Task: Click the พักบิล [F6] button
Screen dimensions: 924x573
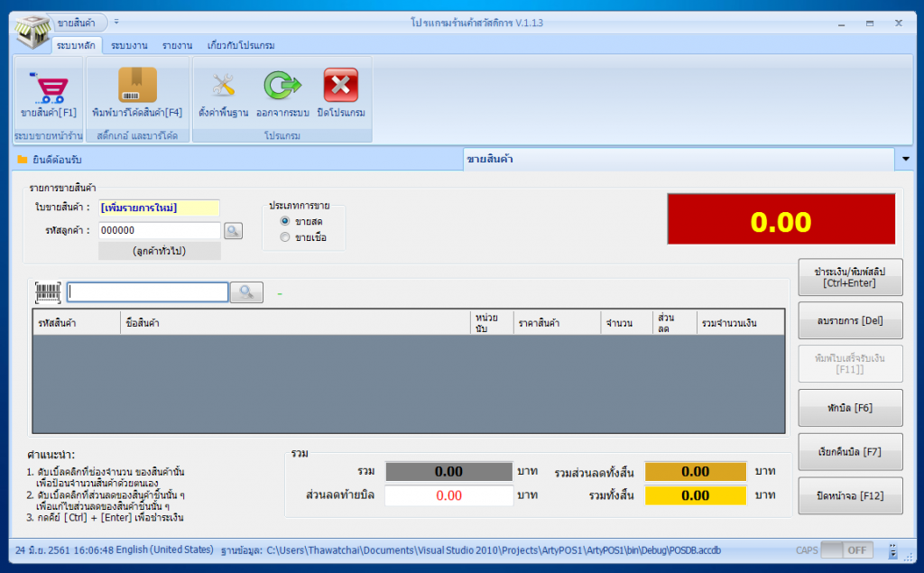Action: 850,408
